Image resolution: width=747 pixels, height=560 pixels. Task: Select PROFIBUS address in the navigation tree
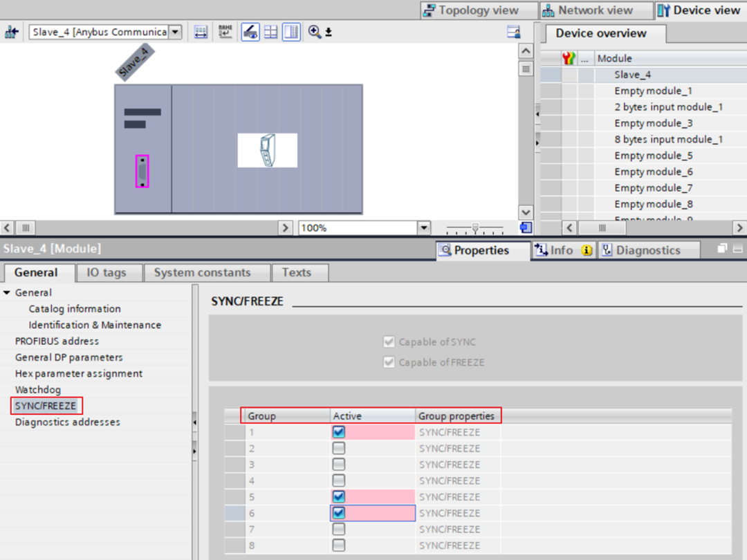[57, 341]
